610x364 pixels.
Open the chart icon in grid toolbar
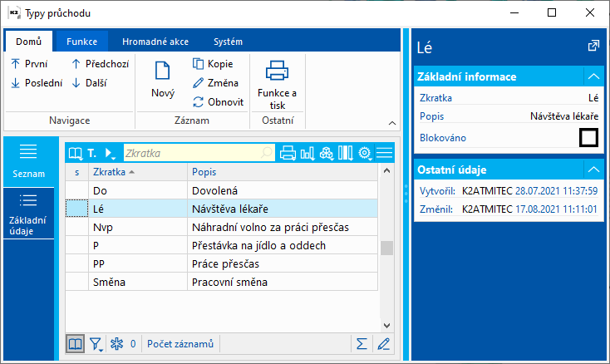pyautogui.click(x=307, y=153)
